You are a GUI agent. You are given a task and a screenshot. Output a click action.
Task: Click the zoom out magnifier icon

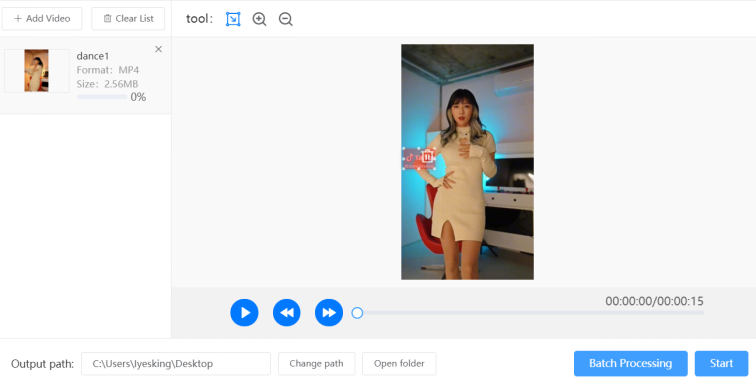(285, 19)
